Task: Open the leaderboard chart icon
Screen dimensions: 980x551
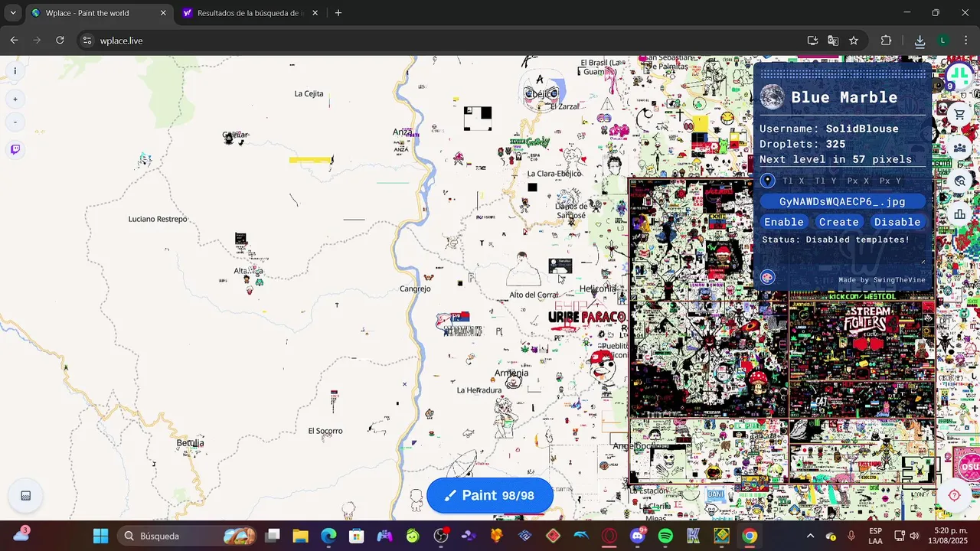Action: [959, 215]
